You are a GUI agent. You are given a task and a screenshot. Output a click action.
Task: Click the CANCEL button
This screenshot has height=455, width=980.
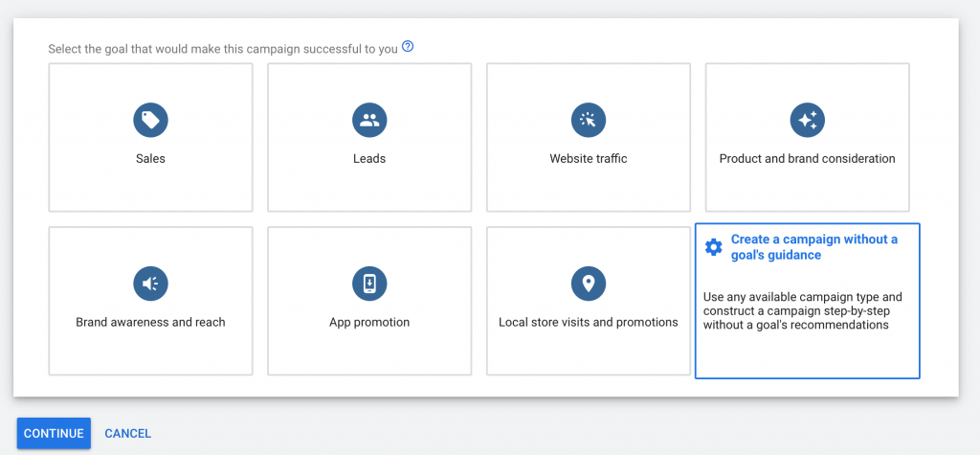tap(127, 433)
